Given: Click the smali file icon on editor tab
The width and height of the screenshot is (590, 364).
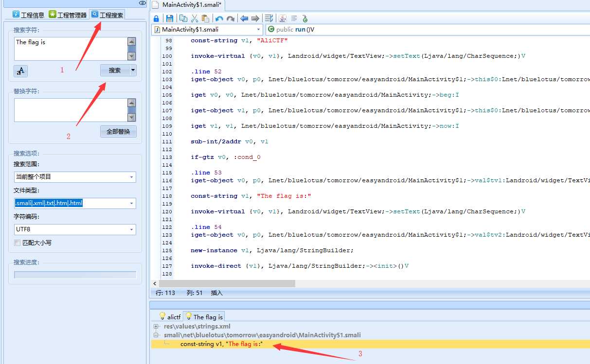Looking at the screenshot, I should click(x=156, y=5).
